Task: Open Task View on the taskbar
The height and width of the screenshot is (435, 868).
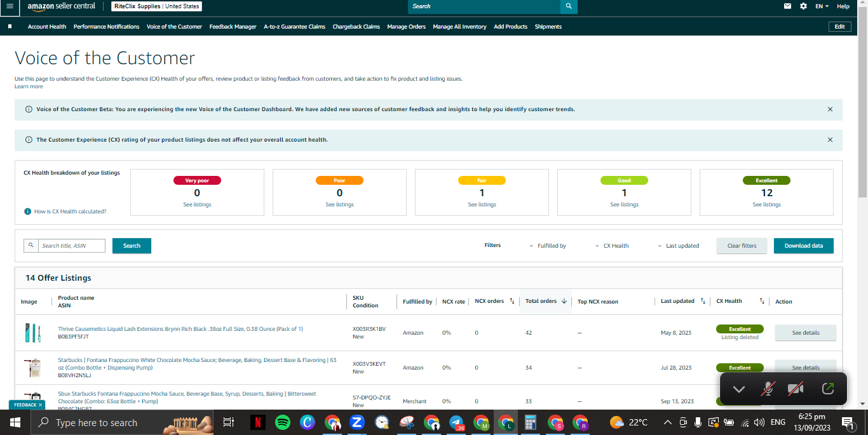Action: point(229,422)
